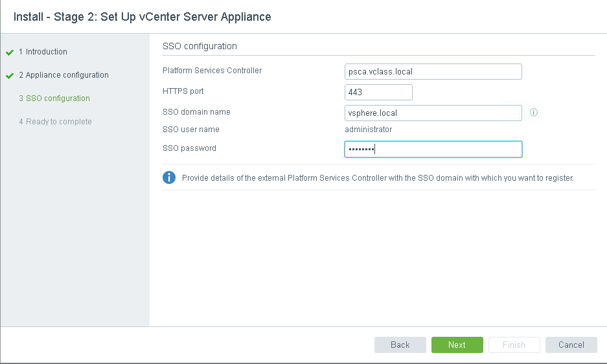This screenshot has height=364, width=607.
Task: Select step 3 SSO configuration in the sidebar
Action: click(x=54, y=98)
